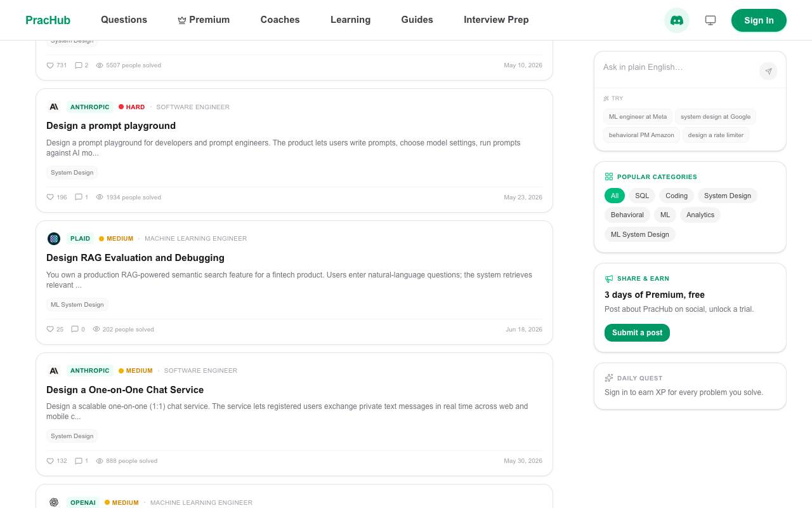Viewport: 812px width, 508px height.
Task: Open the Coaches nav item
Action: click(x=280, y=20)
